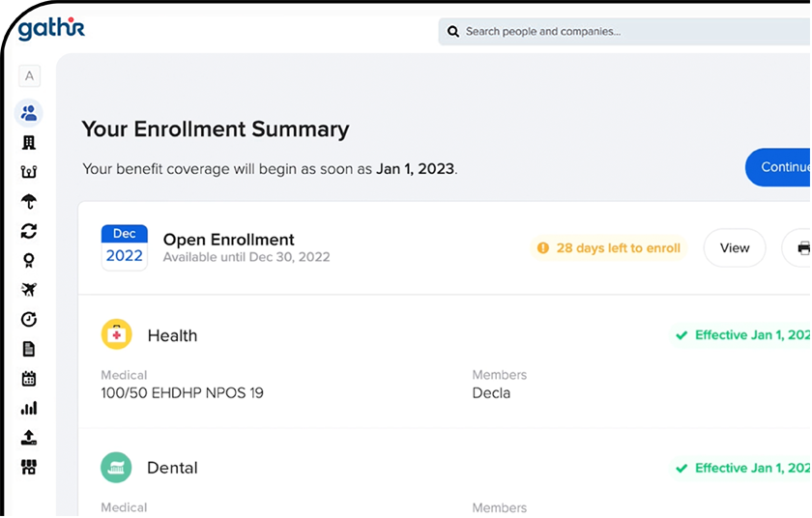Click the org workflow sidebar icon
812x518 pixels.
pyautogui.click(x=29, y=172)
